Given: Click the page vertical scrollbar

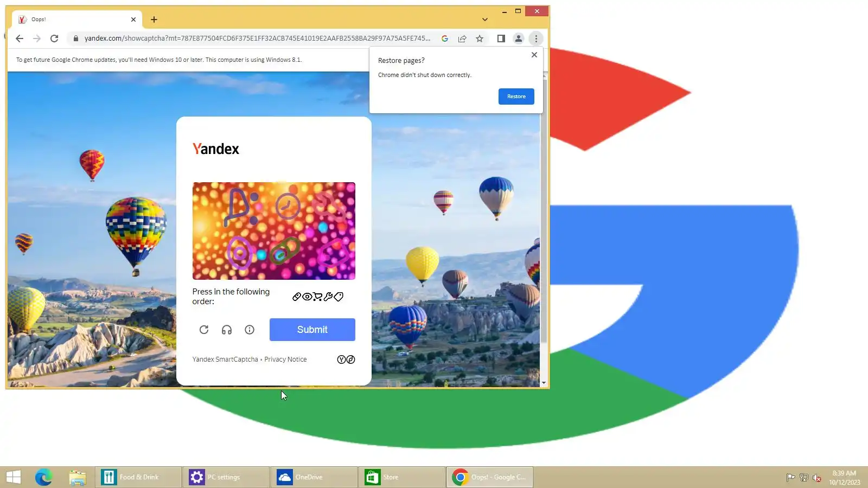Looking at the screenshot, I should (x=544, y=211).
